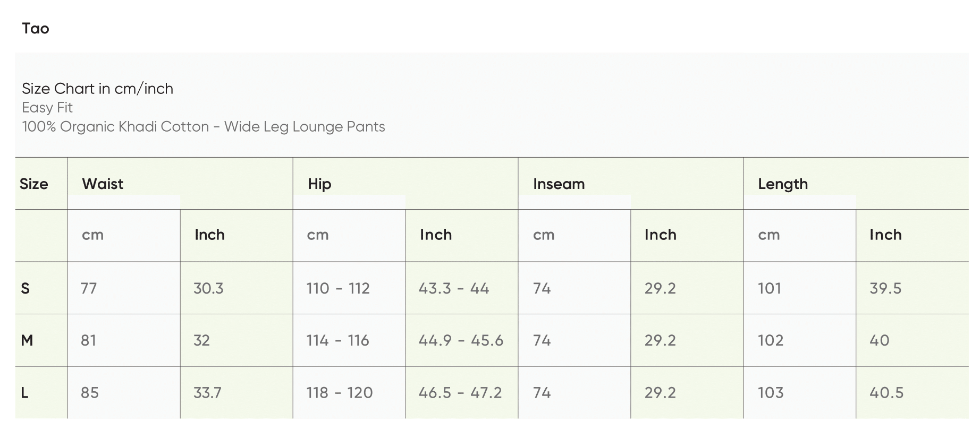Click the "Inseam" column header

[x=559, y=184]
